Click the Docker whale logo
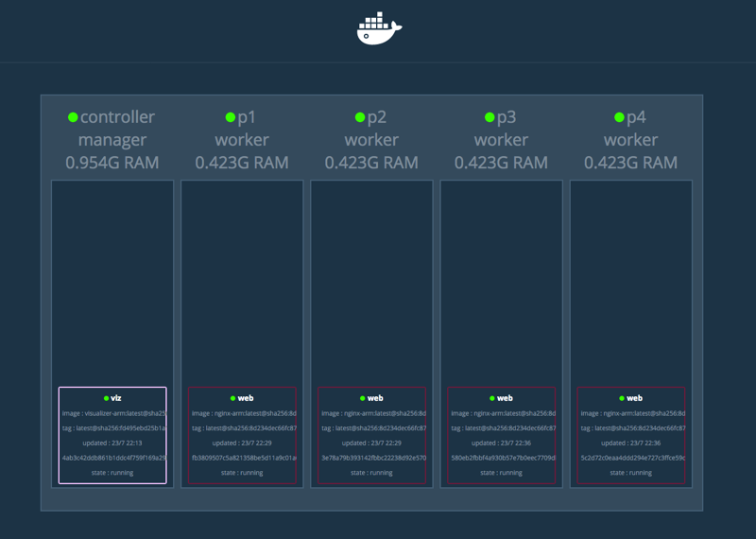 [x=378, y=28]
